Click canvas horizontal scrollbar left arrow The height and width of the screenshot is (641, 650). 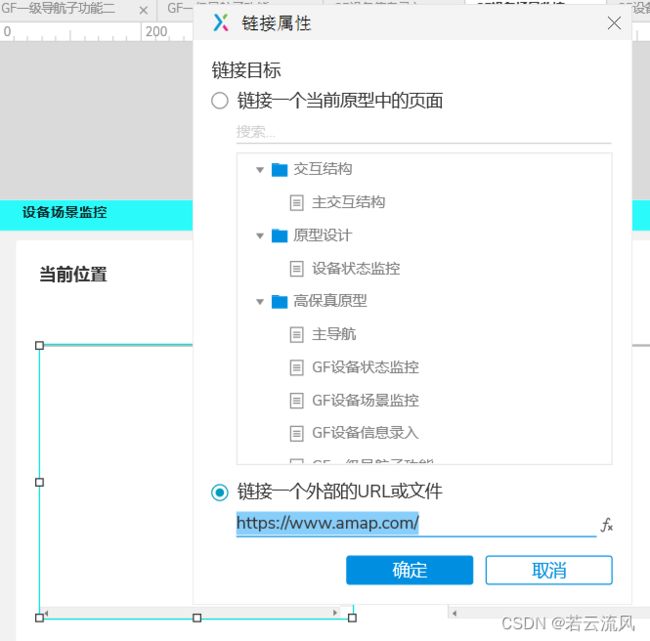455,613
